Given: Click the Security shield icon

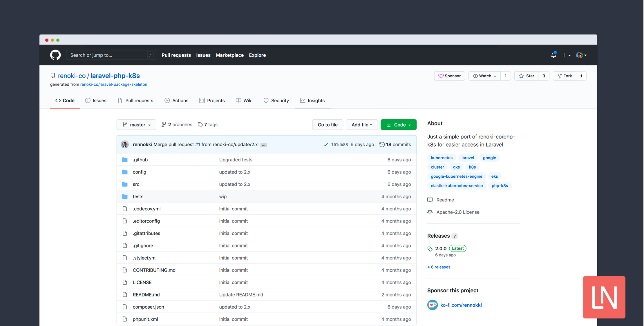Looking at the screenshot, I should (x=265, y=100).
